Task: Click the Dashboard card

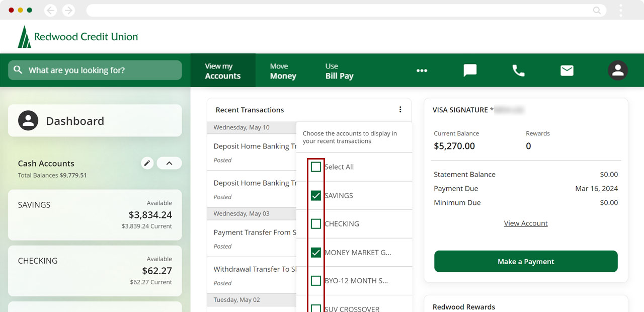Action: click(95, 121)
